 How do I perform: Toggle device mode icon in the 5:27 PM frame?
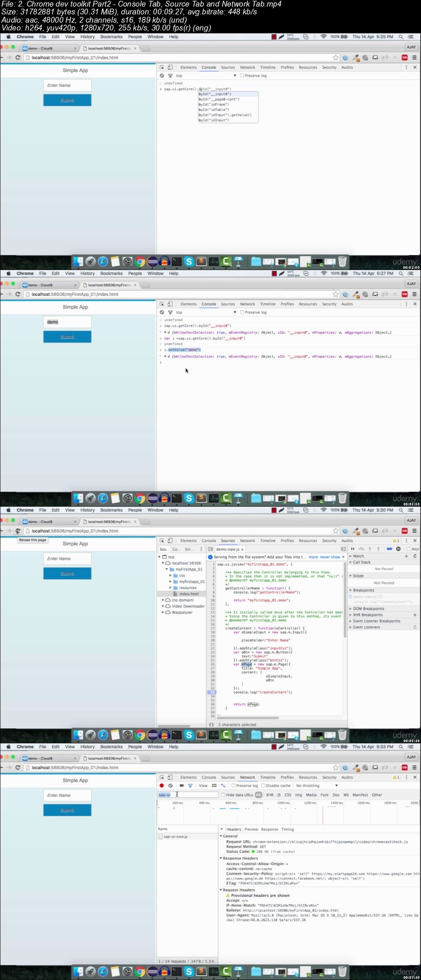pos(170,304)
